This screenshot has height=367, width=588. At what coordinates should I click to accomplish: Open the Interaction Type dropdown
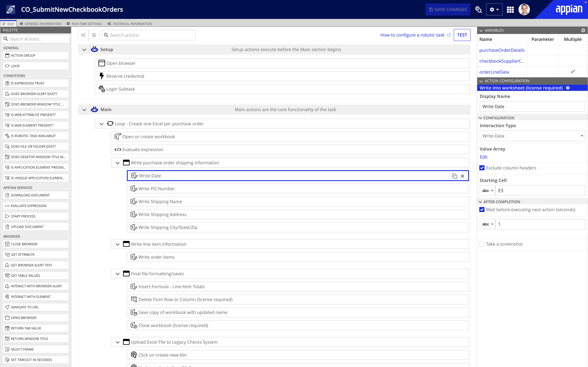[532, 136]
